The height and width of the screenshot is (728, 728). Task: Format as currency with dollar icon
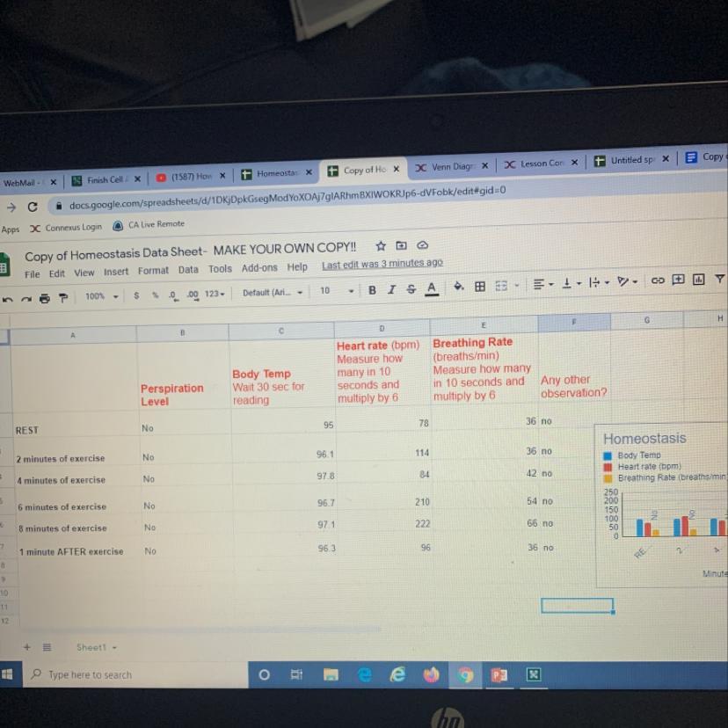136,295
